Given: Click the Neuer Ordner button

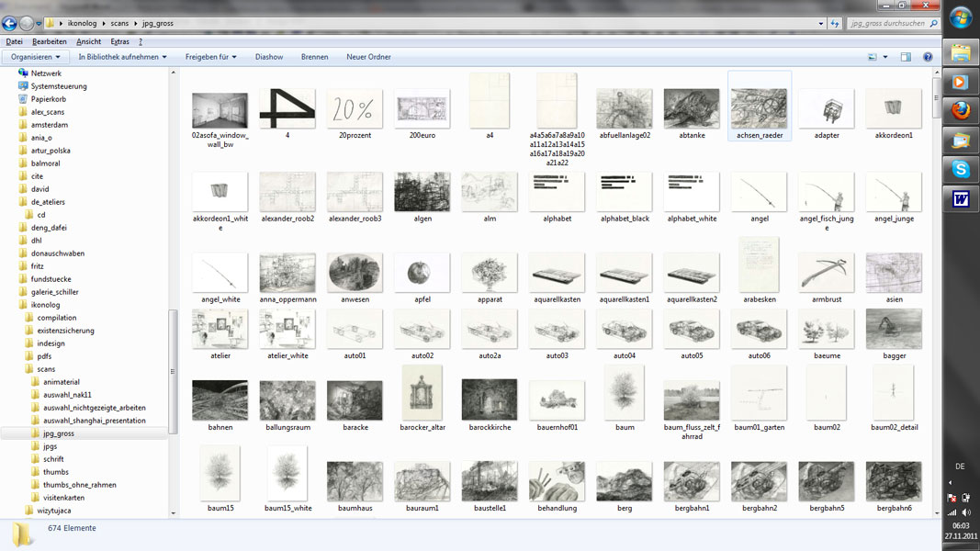Looking at the screenshot, I should coord(368,57).
